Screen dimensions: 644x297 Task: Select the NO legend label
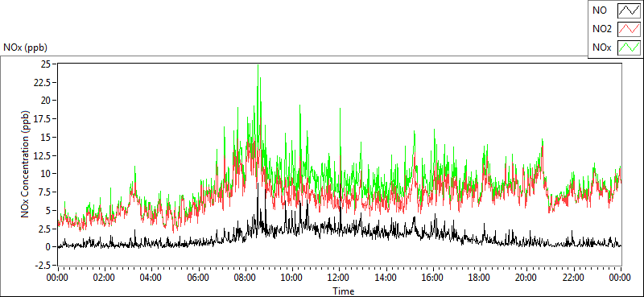[x=599, y=10]
